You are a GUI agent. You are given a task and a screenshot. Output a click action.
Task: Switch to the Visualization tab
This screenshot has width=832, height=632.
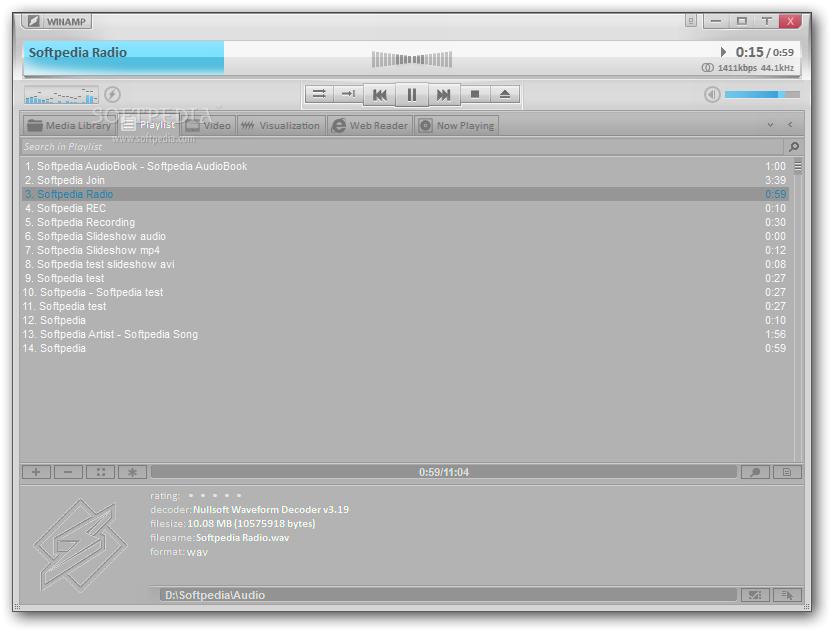click(281, 126)
